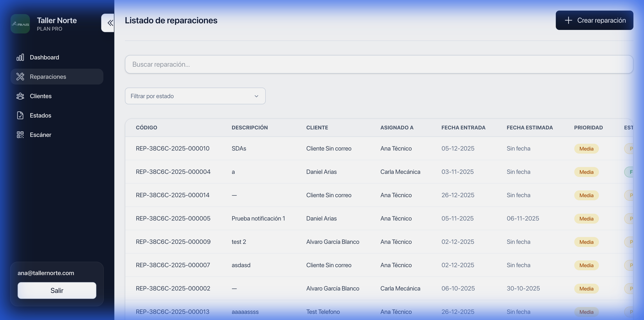Click the dropdown chevron in the status filter

click(x=256, y=96)
